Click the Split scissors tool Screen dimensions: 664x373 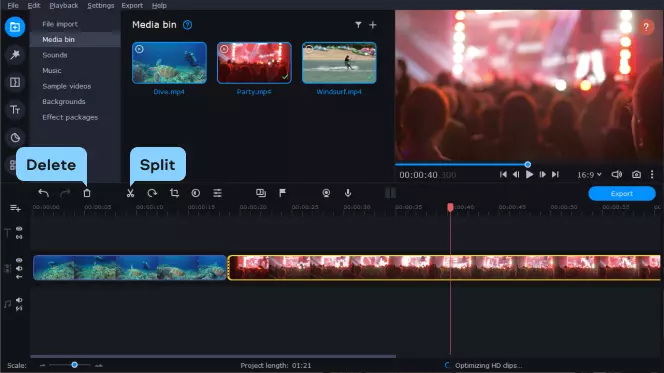click(130, 193)
